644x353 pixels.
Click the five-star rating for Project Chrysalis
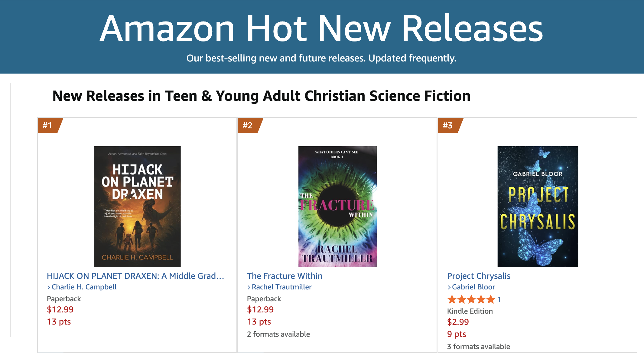[x=471, y=299]
